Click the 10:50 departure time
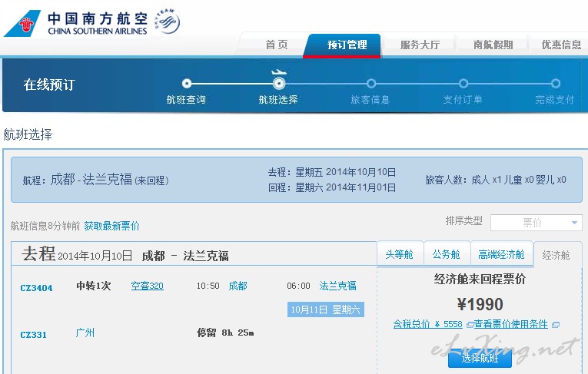Viewport: 588px width, 374px height. [x=208, y=286]
